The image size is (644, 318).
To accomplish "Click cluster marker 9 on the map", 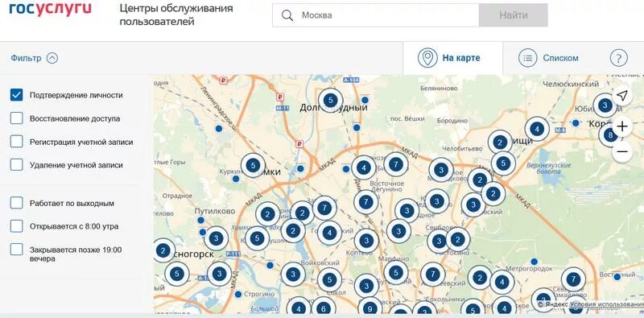I will click(370, 309).
